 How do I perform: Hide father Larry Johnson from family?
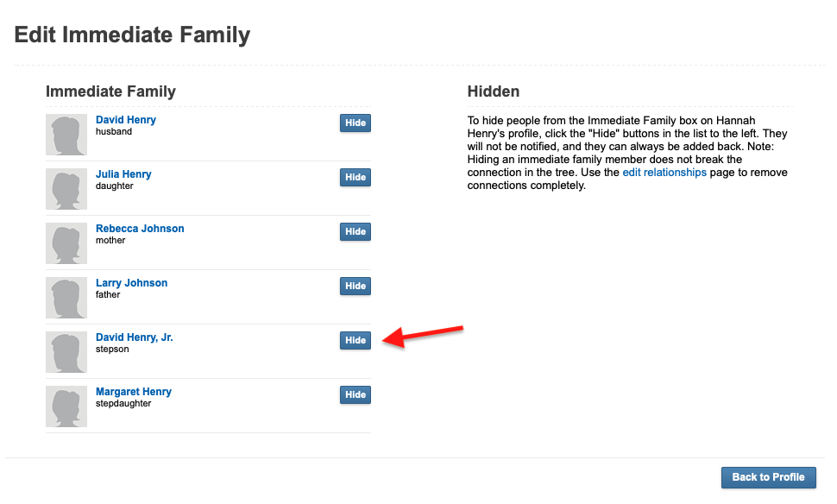(x=356, y=287)
